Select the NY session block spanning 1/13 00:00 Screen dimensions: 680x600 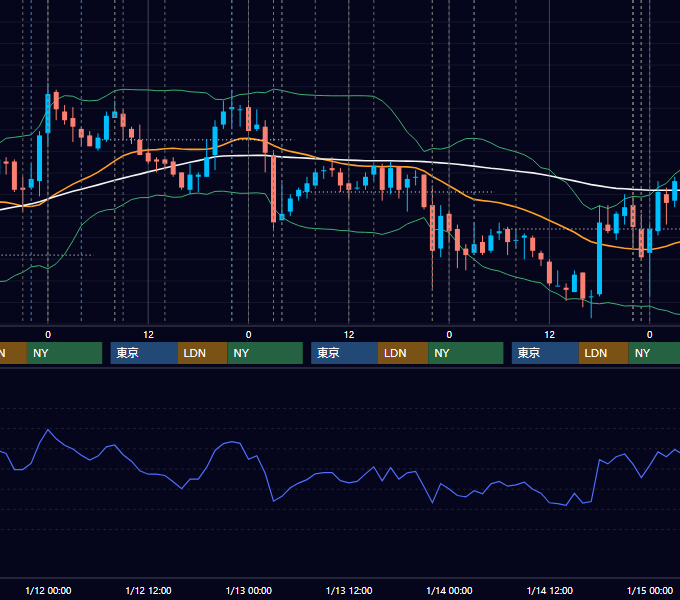point(265,353)
